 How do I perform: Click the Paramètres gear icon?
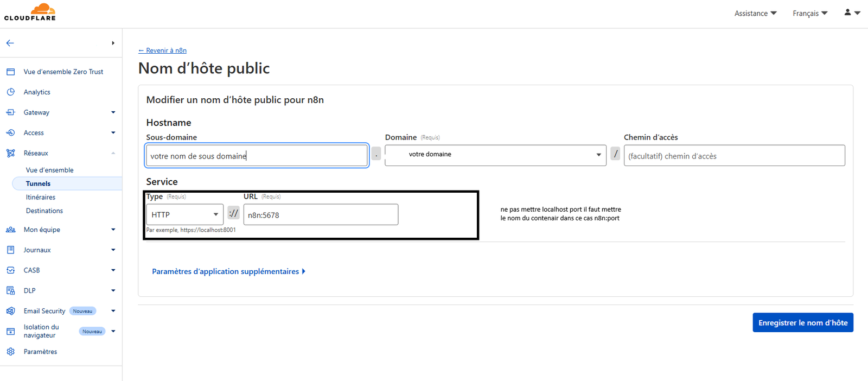pos(11,352)
